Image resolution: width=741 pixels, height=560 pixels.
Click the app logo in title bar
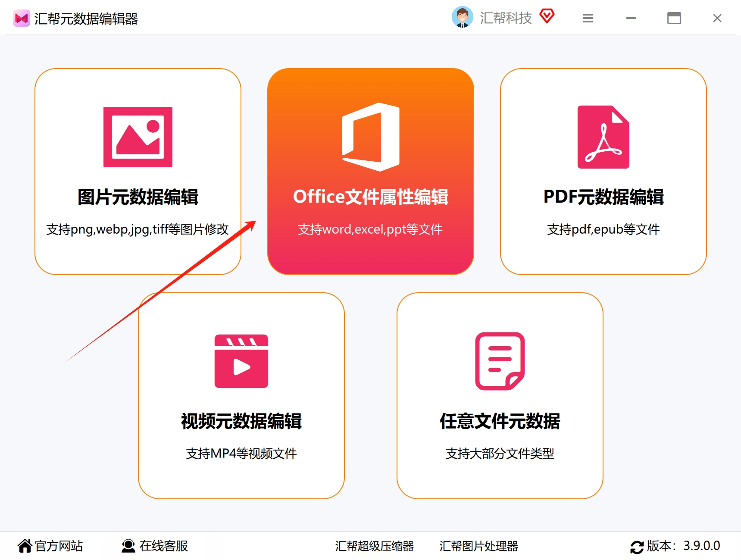[x=21, y=18]
